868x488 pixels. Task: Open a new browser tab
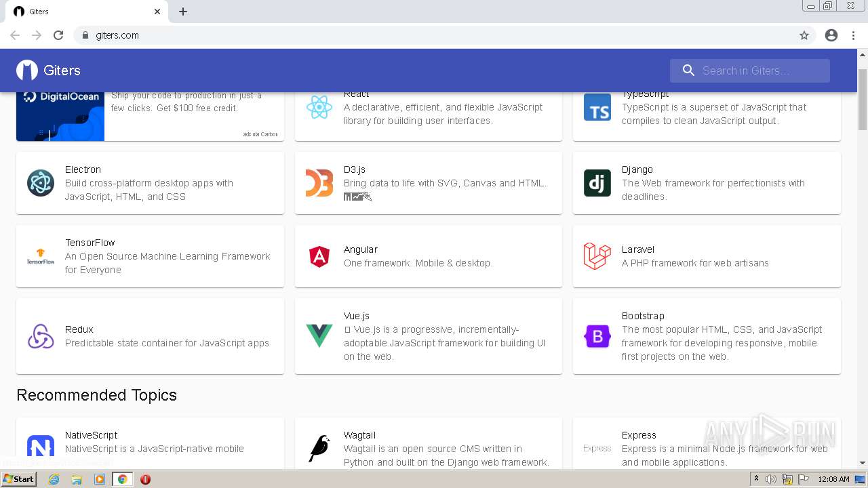tap(183, 12)
